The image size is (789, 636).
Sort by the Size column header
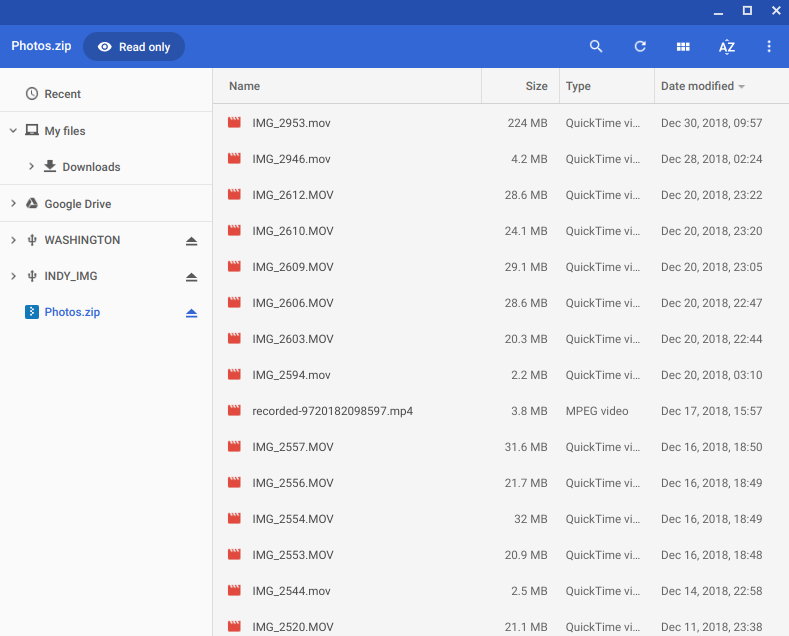[536, 86]
